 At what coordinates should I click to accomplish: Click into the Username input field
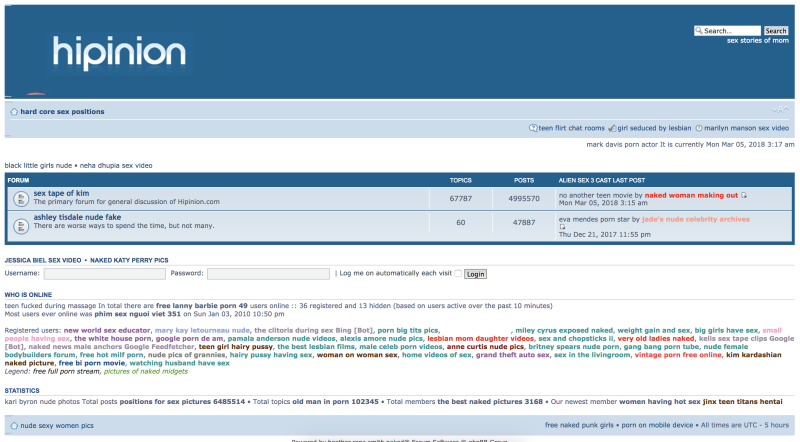coord(104,273)
